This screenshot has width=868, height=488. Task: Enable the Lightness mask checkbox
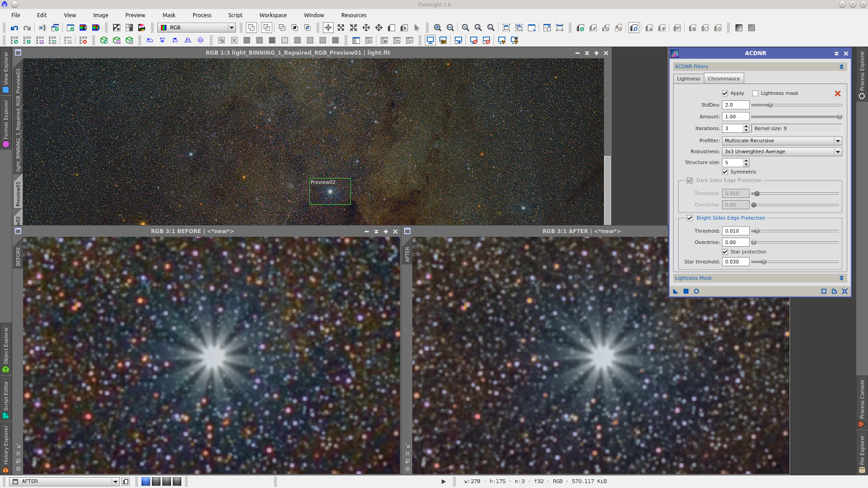[755, 93]
